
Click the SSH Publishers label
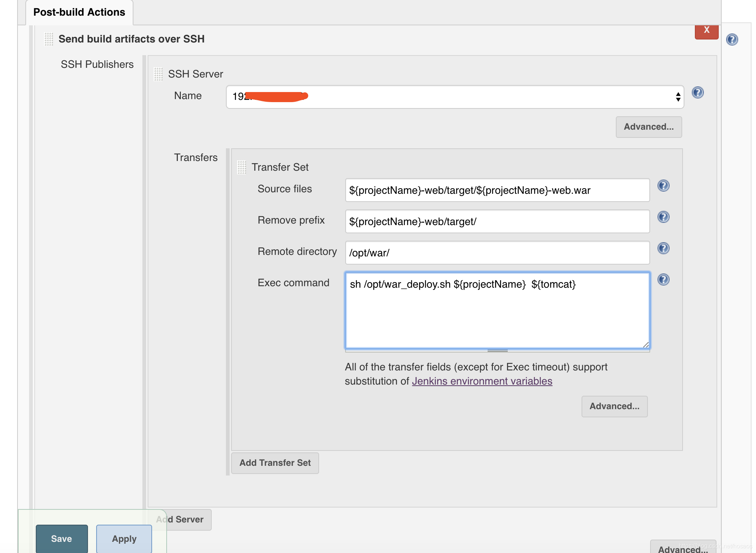(x=97, y=64)
